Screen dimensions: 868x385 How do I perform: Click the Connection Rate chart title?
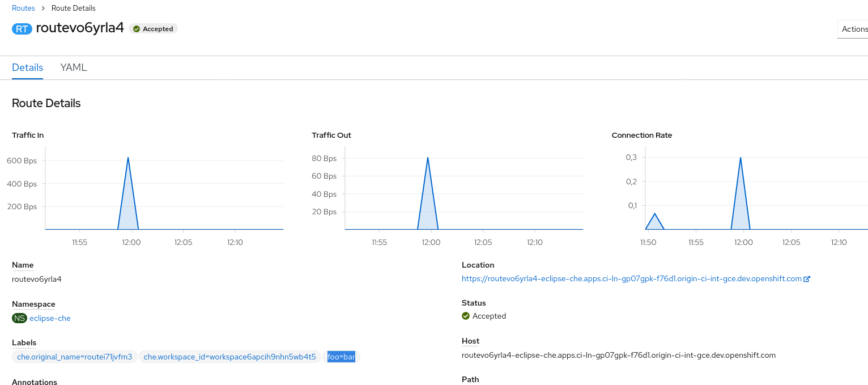642,135
